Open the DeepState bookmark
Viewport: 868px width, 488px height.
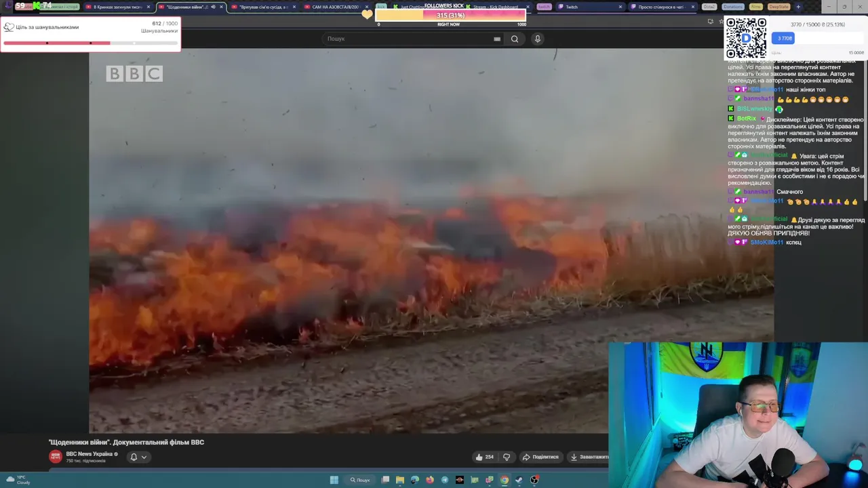pos(778,7)
